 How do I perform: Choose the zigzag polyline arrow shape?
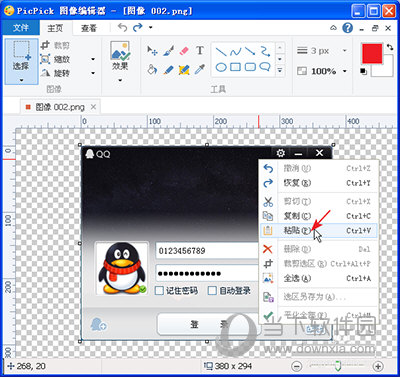tap(265, 52)
